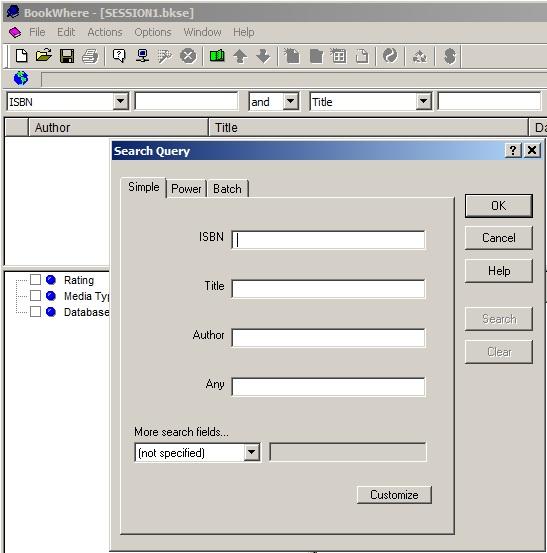Click the Title column header in results list
547x553 pixels.
click(x=368, y=127)
